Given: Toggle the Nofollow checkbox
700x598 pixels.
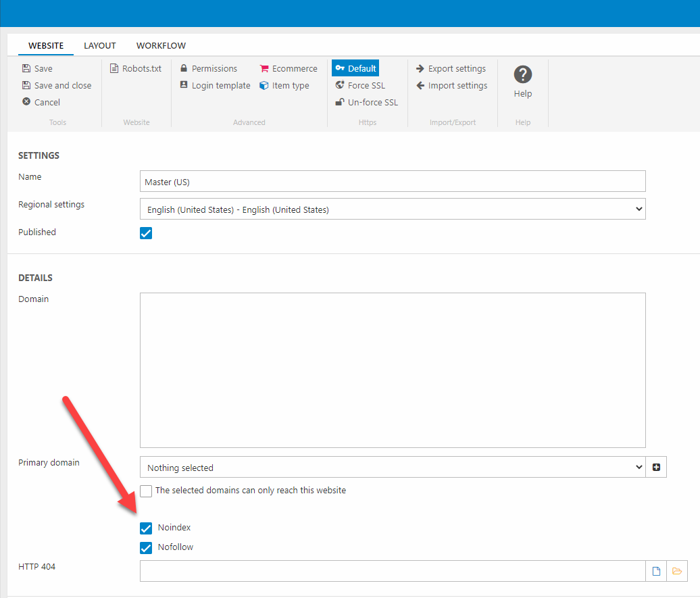Looking at the screenshot, I should click(x=146, y=547).
